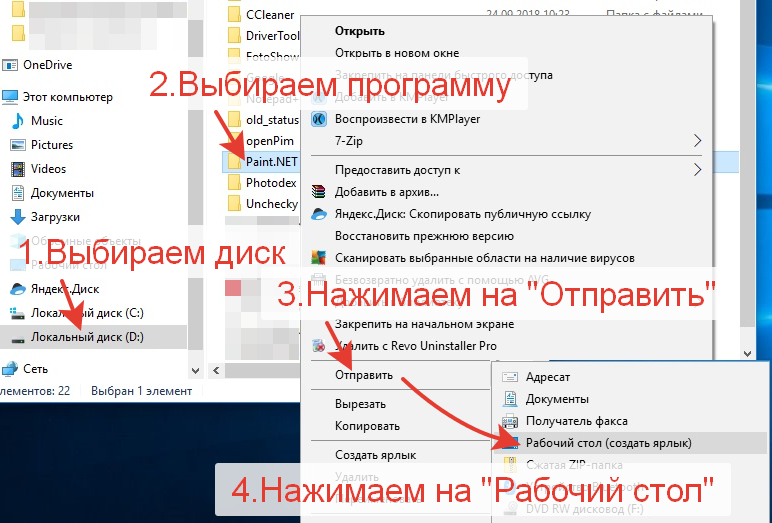Click the WinRAR icon for Добавить в архив
The height and width of the screenshot is (523, 772).
tap(319, 192)
